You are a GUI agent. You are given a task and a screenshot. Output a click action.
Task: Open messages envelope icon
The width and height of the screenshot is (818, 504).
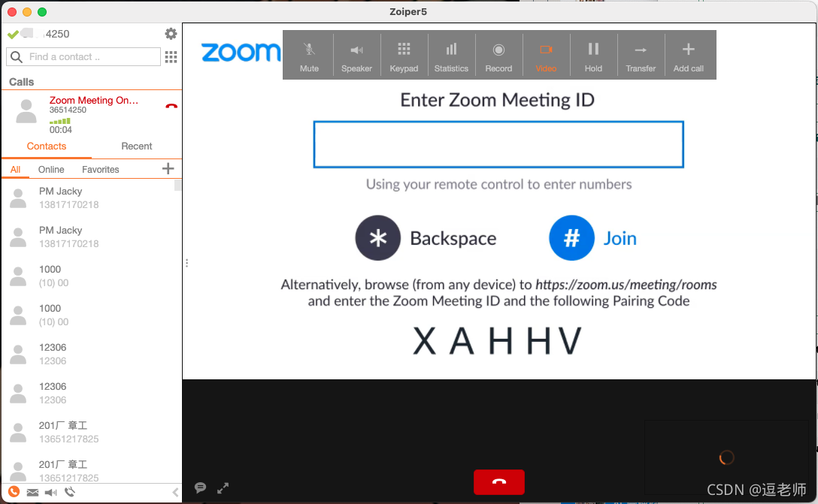pos(32,493)
